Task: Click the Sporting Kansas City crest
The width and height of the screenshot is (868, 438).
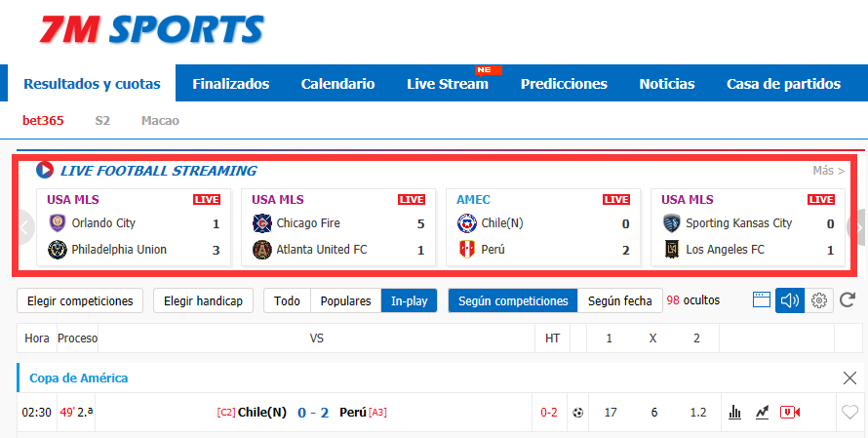Action: tap(672, 223)
